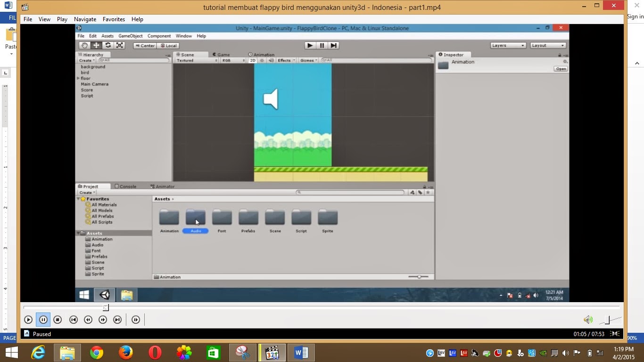The image size is (644, 362).
Task: Click the media player rewind button
Action: (x=88, y=320)
